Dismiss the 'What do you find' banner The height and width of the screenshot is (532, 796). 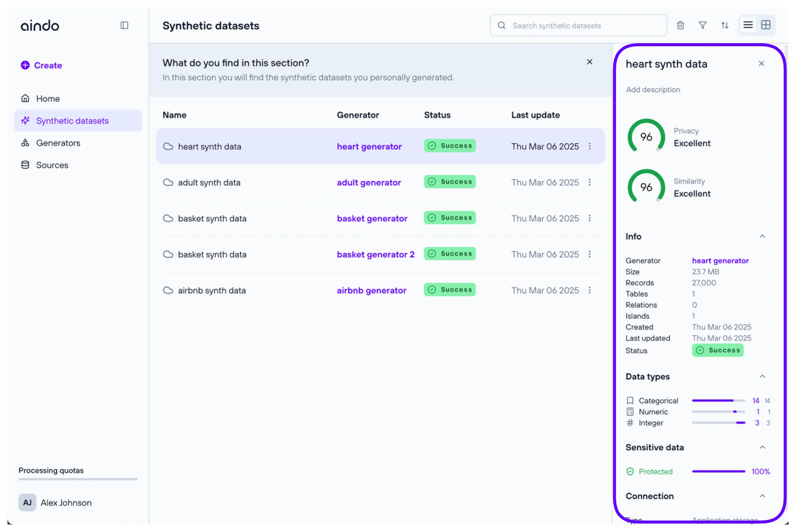point(590,62)
